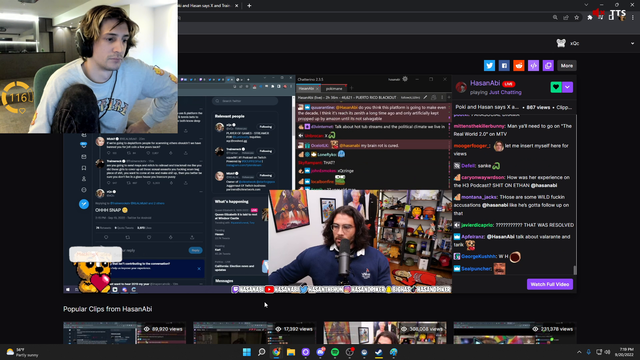Click chat username "mittensthekillerbunny"

click(479, 126)
